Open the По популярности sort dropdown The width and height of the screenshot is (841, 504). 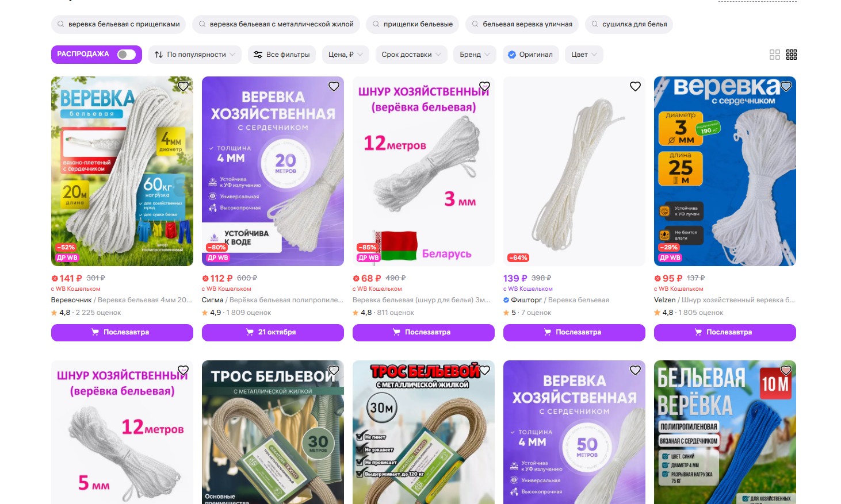(195, 55)
